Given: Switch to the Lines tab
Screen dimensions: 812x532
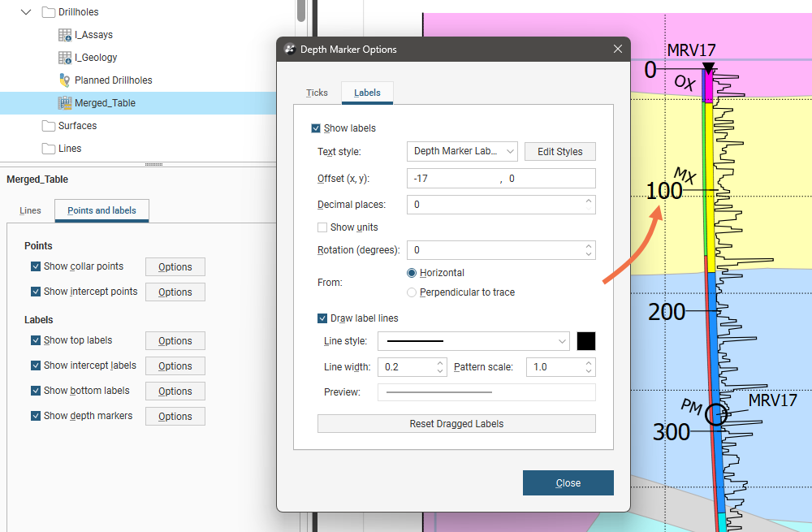Looking at the screenshot, I should (30, 210).
